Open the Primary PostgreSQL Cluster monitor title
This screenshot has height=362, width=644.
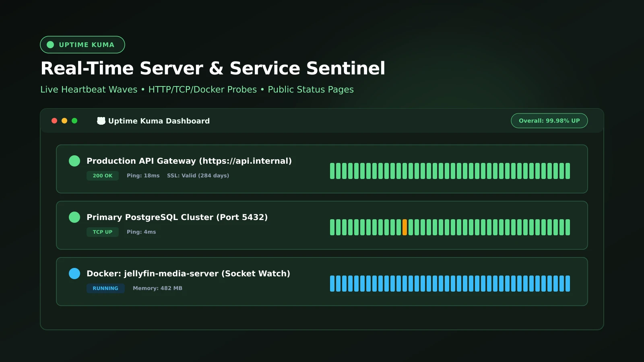177,217
